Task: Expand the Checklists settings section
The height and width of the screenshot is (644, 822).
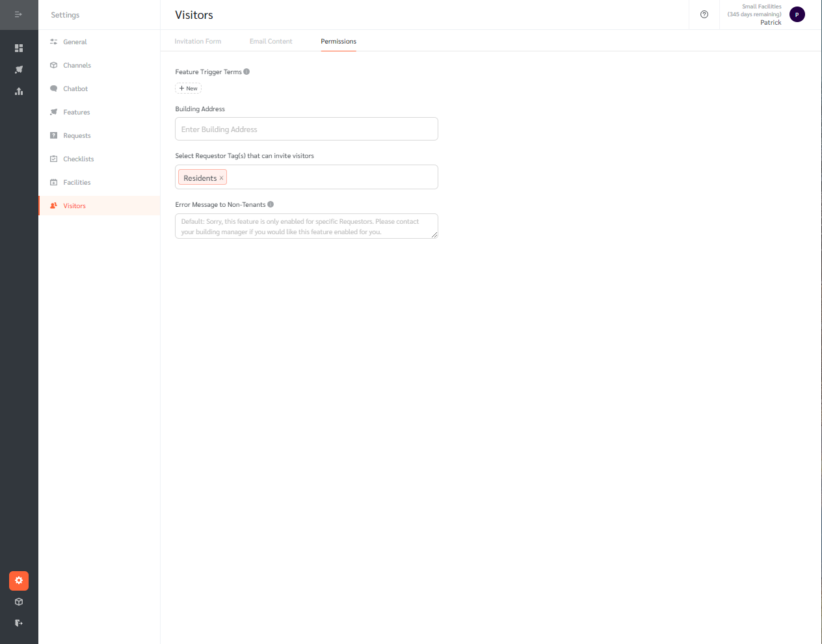Action: click(x=78, y=159)
